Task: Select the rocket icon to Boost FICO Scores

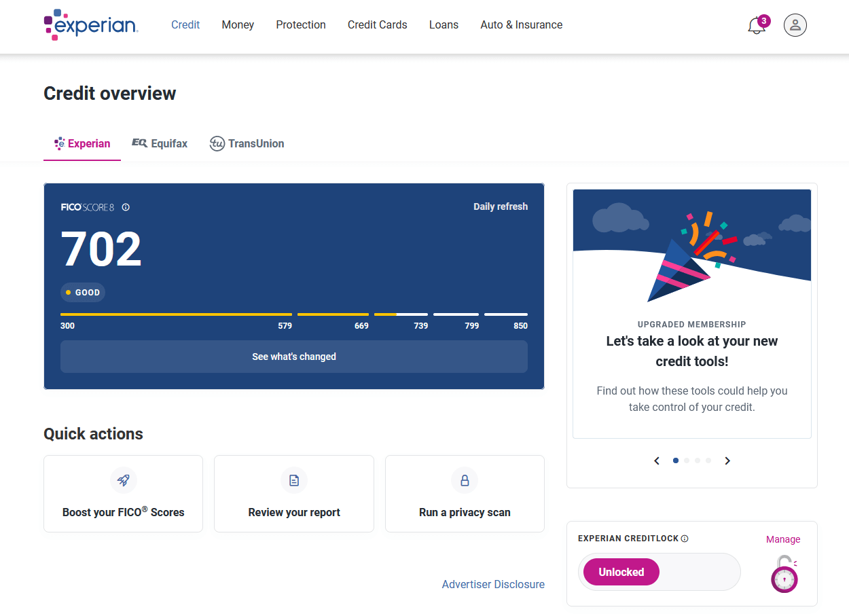Action: click(x=123, y=479)
